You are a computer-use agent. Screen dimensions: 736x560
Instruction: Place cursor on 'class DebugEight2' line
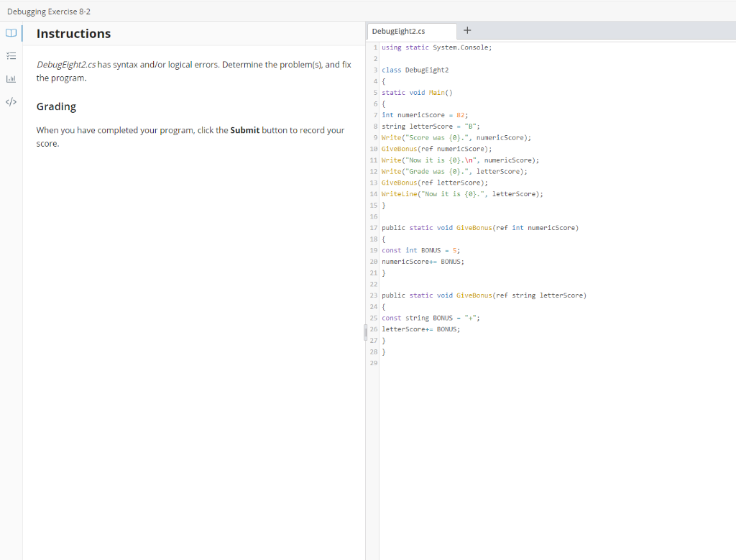pos(415,70)
